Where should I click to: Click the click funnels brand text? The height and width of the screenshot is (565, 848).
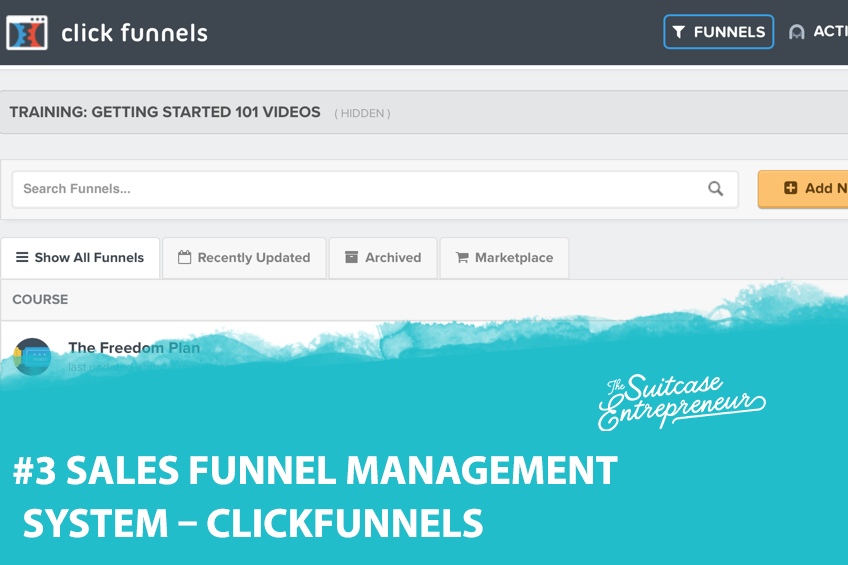(x=134, y=33)
